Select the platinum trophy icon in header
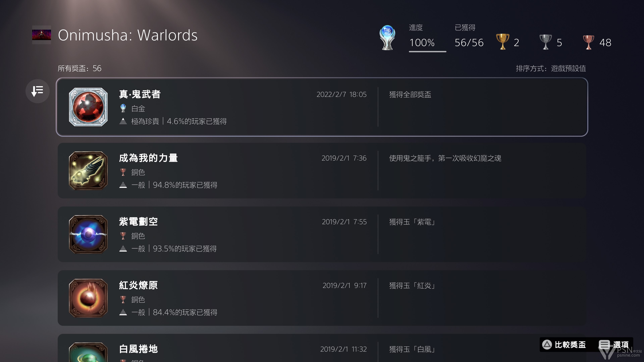This screenshot has height=362, width=644. [x=387, y=38]
